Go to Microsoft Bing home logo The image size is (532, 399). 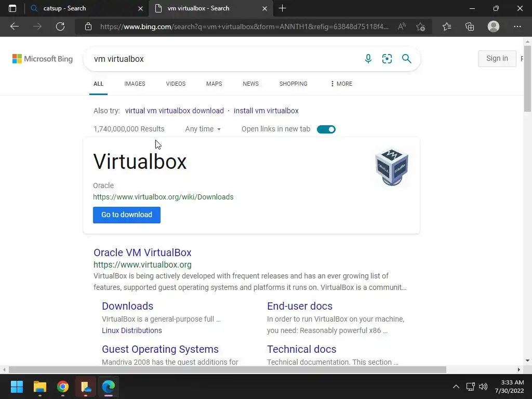(43, 59)
